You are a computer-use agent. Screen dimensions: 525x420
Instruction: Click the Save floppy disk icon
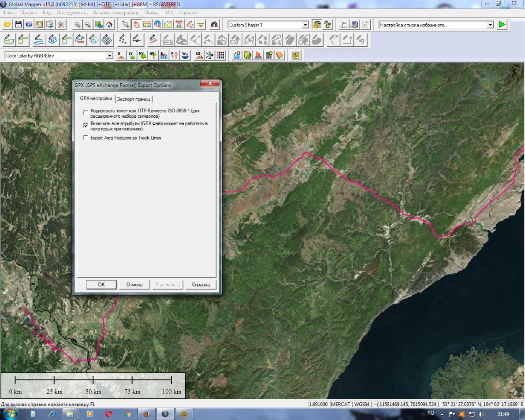[18, 25]
